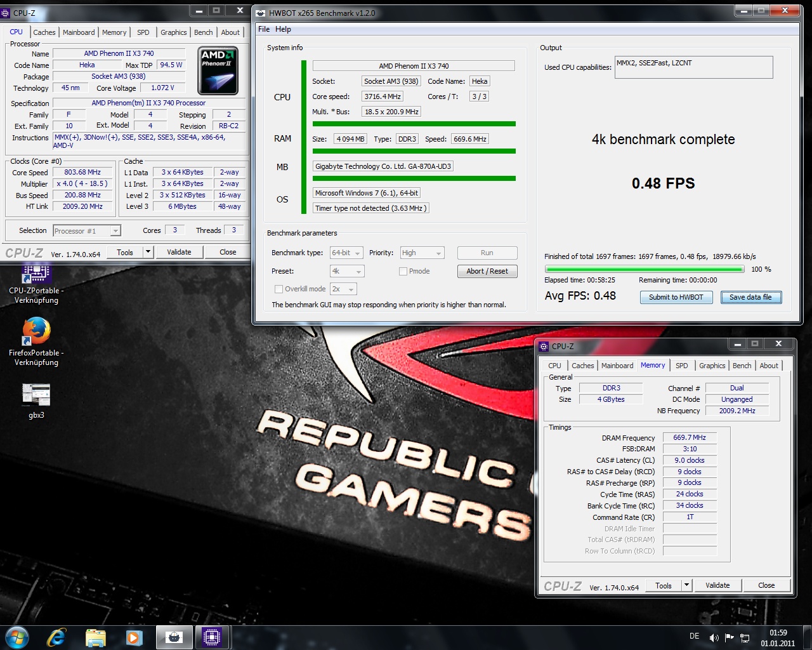The image size is (812, 650).
Task: Click the Core Speed 803.68 MHz value
Action: point(82,172)
